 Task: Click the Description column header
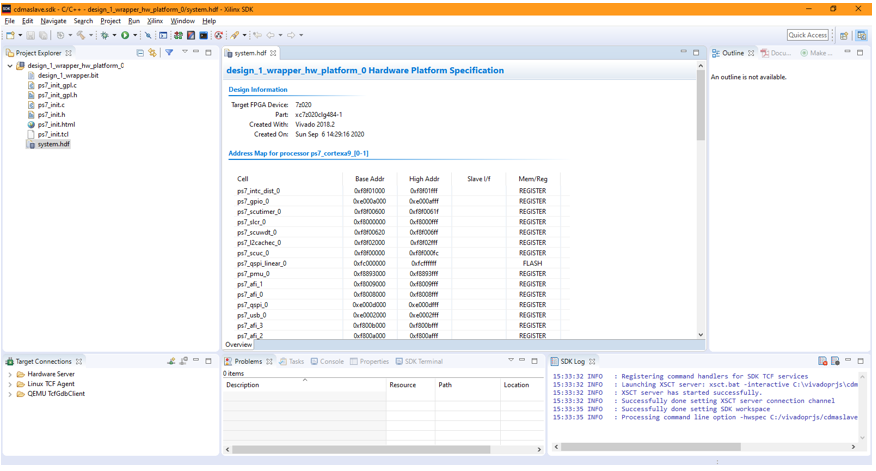(x=304, y=385)
